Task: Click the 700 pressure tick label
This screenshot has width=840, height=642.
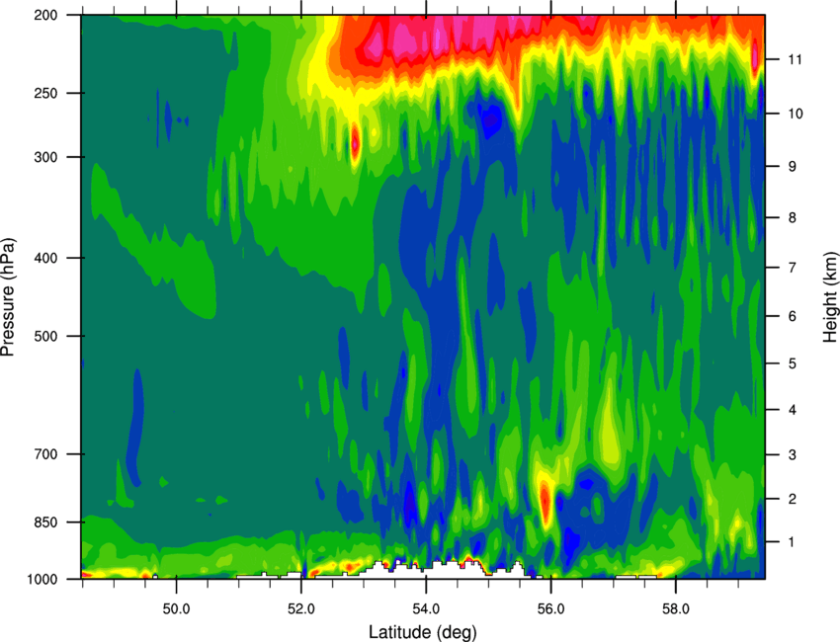Action: click(45, 454)
